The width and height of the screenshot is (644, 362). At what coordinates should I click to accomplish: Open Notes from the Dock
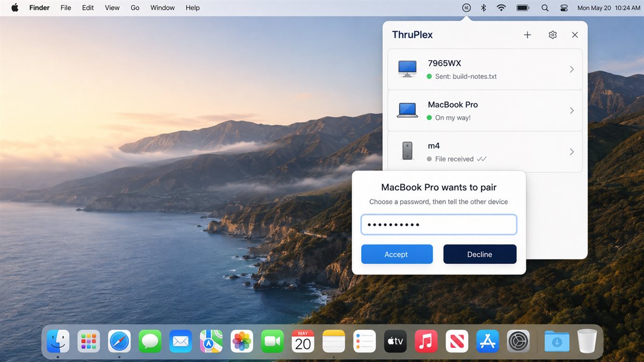pyautogui.click(x=334, y=341)
